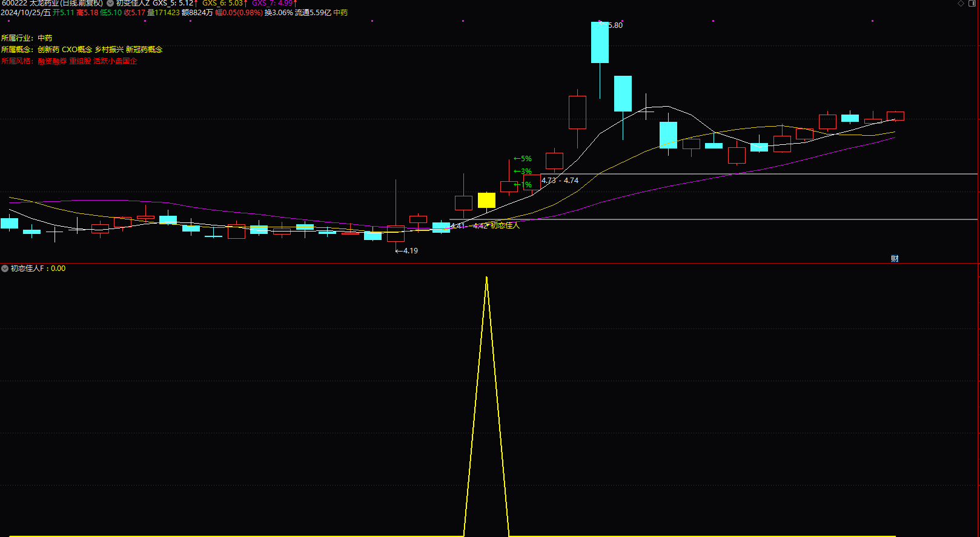Screen dimensions: 980x537
Task: Click the green 5% target marker
Action: point(523,159)
